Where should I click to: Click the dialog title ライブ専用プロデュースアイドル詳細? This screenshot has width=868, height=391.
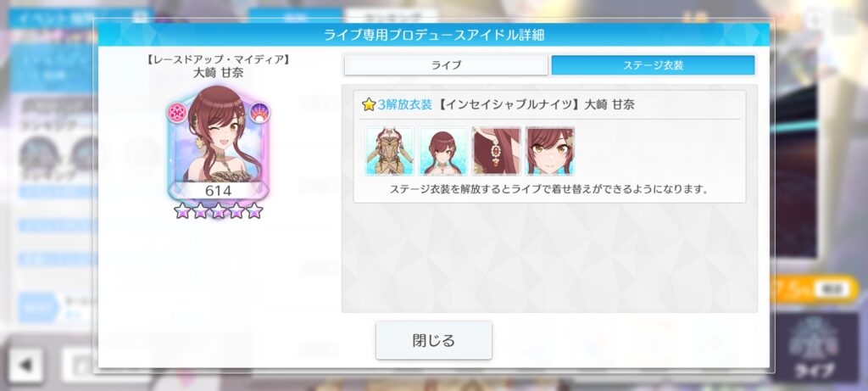434,35
